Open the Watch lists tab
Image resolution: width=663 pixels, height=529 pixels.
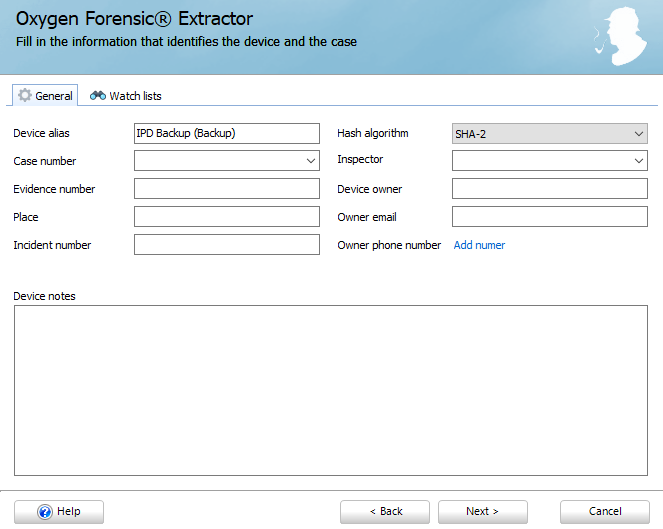coord(126,96)
